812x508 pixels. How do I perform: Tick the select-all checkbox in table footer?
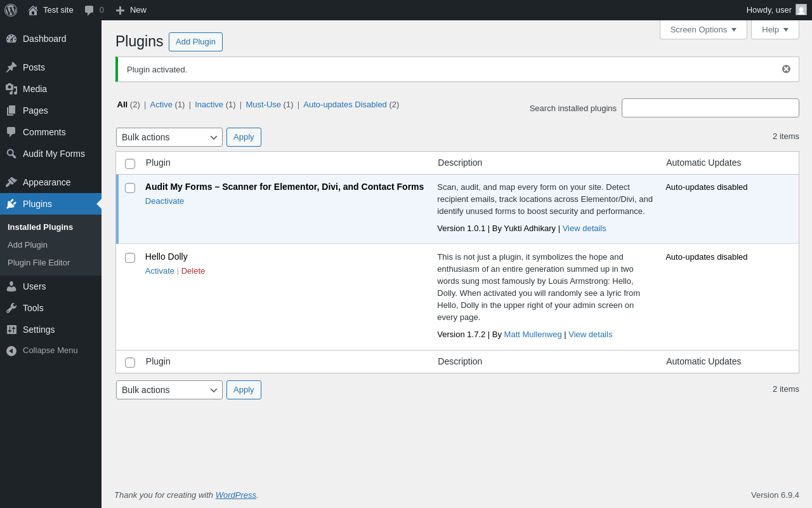click(x=130, y=363)
